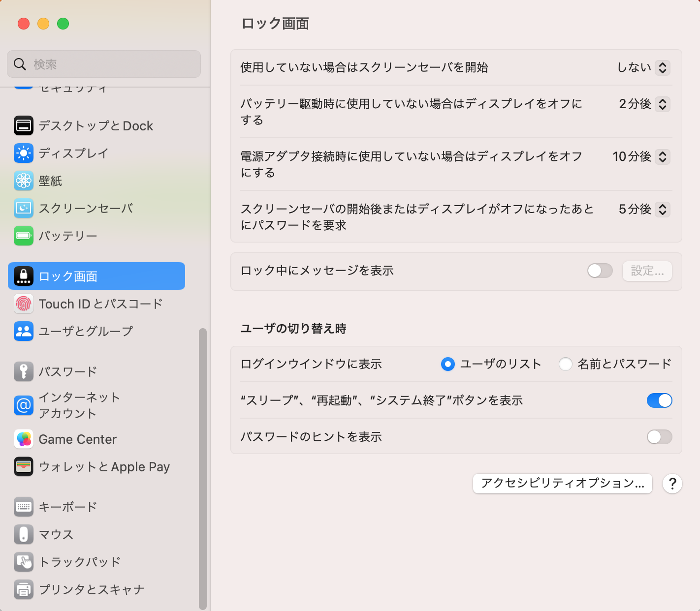
Task: Enable パスワードのヒントを表示
Action: click(659, 437)
